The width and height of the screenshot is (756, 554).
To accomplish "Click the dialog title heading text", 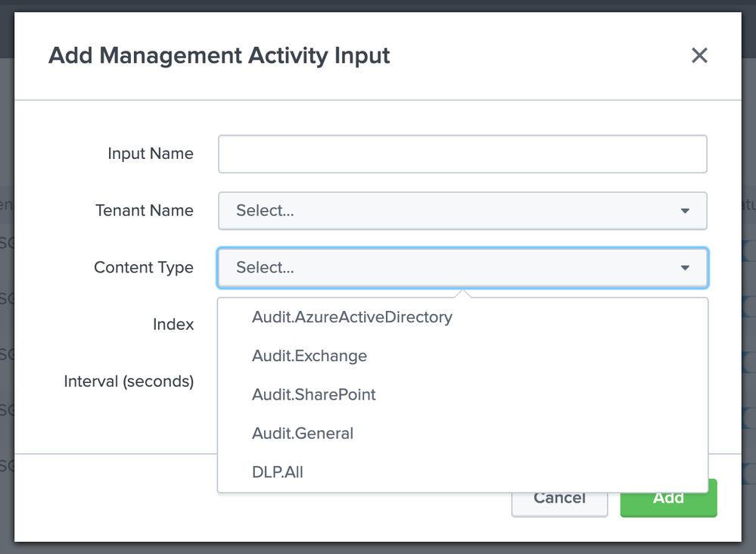I will coord(219,55).
